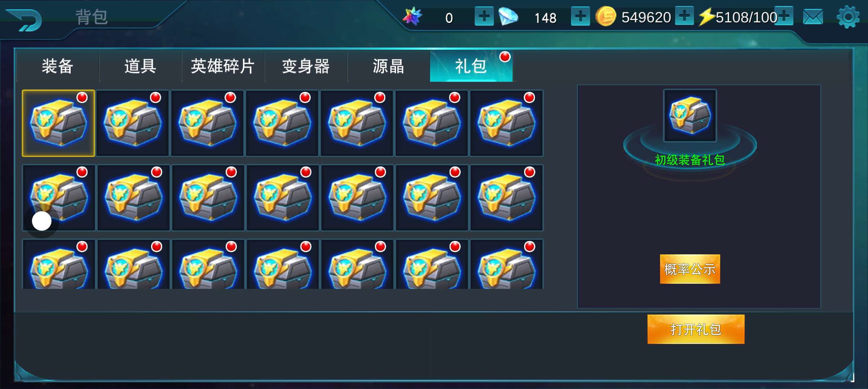Click the diamond currency icon
The width and height of the screenshot is (868, 389).
coord(508,17)
